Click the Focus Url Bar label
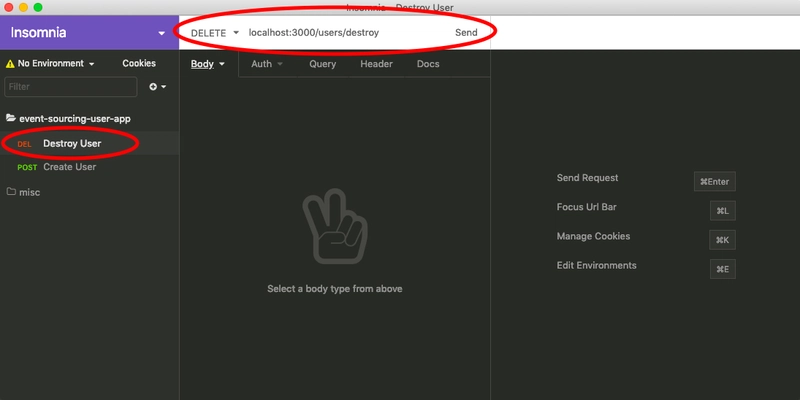Screen dimensions: 800x400 pos(586,207)
